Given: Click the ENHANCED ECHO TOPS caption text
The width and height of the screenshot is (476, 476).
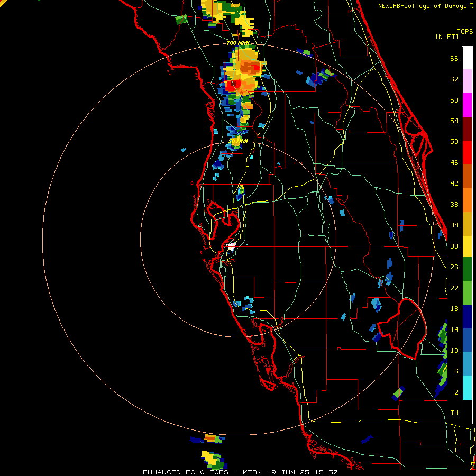Looking at the screenshot, I should click(186, 472).
